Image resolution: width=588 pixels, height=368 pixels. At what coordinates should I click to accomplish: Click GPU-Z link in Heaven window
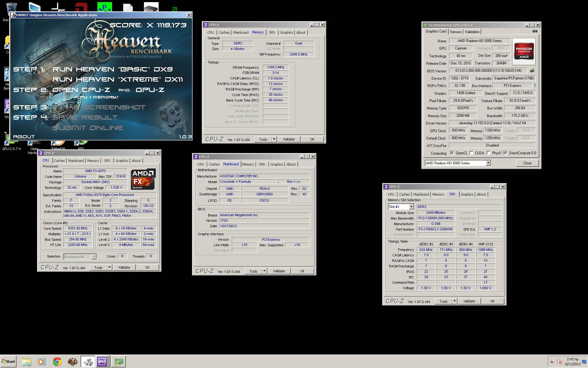150,90
